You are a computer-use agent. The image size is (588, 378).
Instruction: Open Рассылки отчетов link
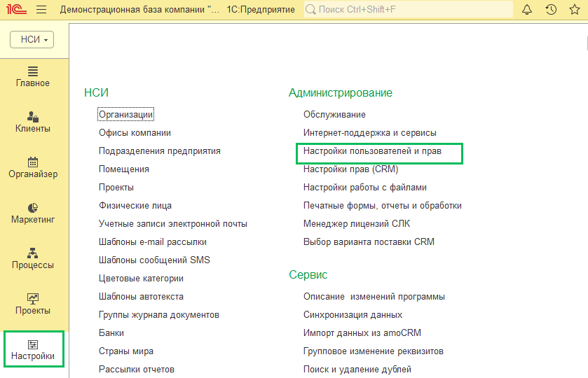click(x=137, y=370)
